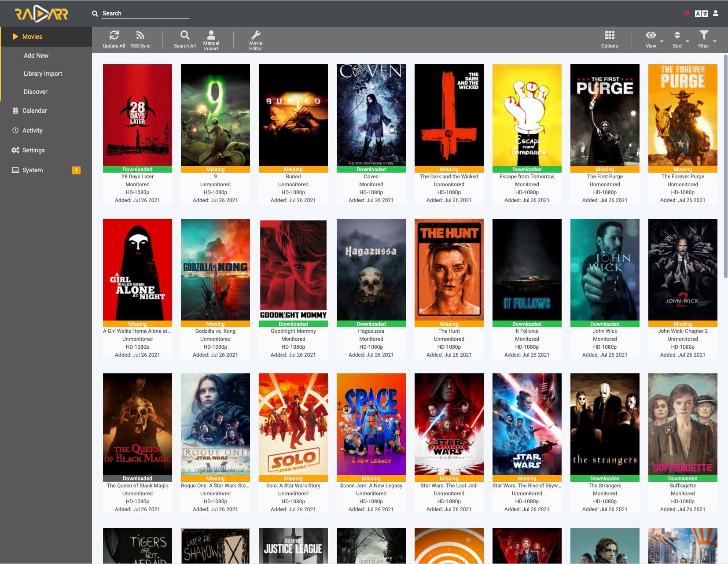
Task: Open the It Follows poster
Action: pyautogui.click(x=527, y=269)
